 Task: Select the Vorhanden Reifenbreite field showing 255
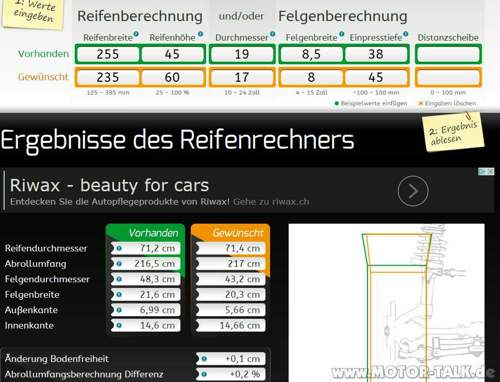108,54
